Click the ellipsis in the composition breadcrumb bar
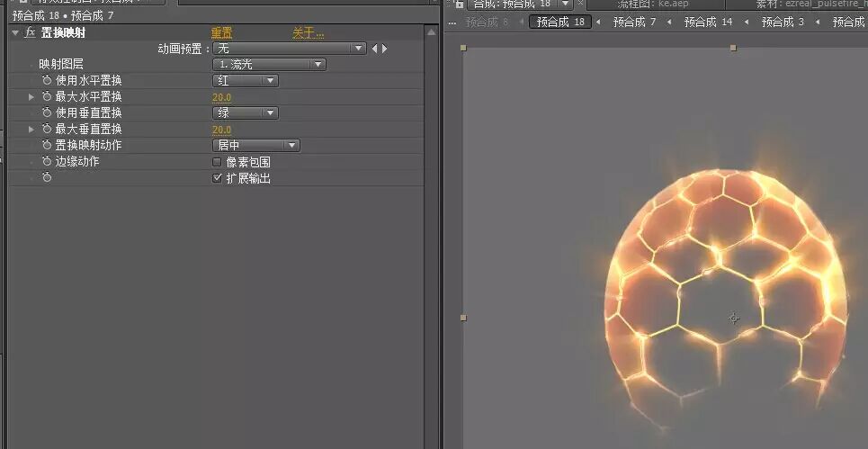868x449 pixels. 452,23
